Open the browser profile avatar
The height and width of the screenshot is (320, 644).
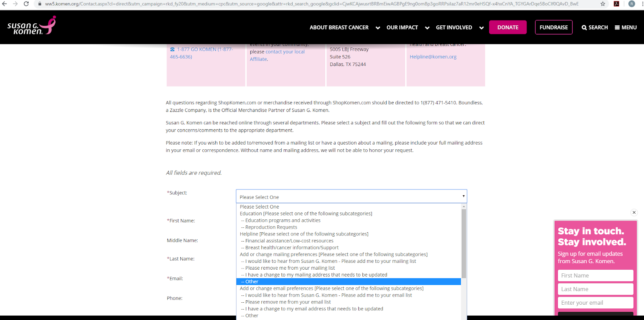click(x=632, y=4)
